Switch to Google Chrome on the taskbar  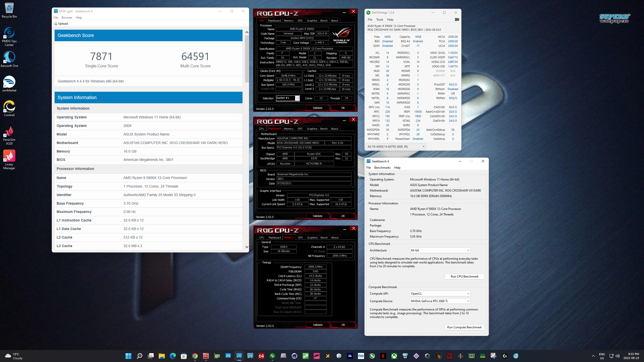[195, 356]
